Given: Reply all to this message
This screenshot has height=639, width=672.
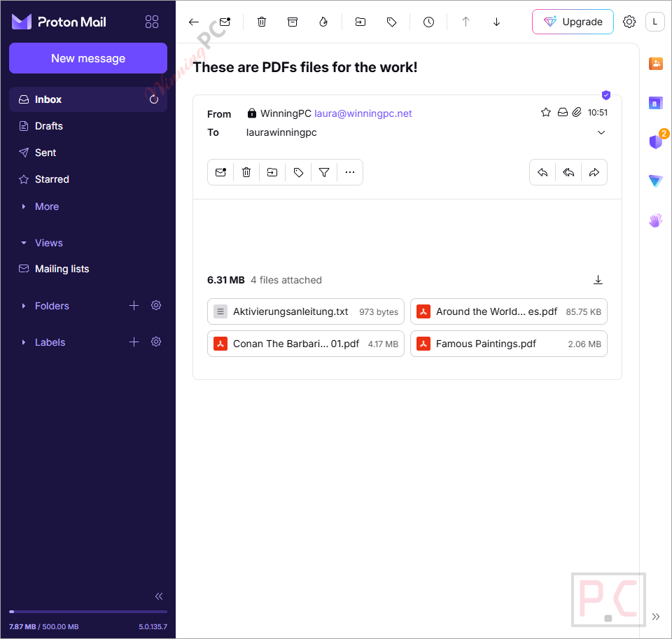Looking at the screenshot, I should (568, 172).
